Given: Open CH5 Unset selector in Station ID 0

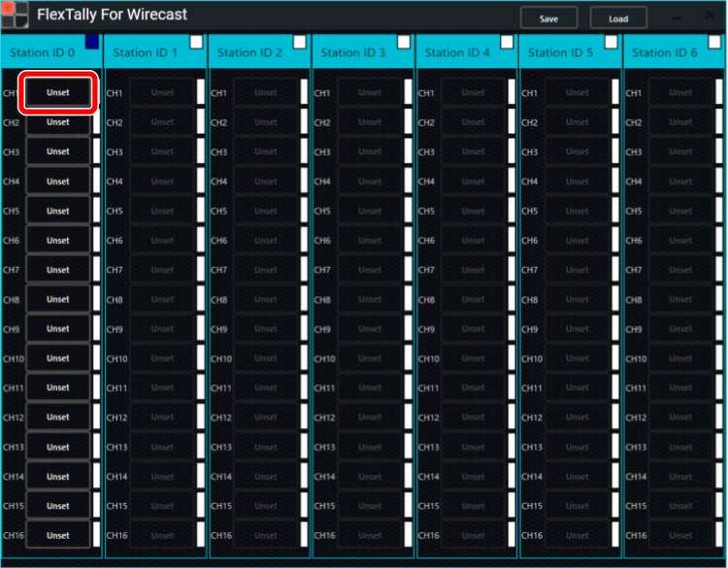Looking at the screenshot, I should tap(58, 211).
